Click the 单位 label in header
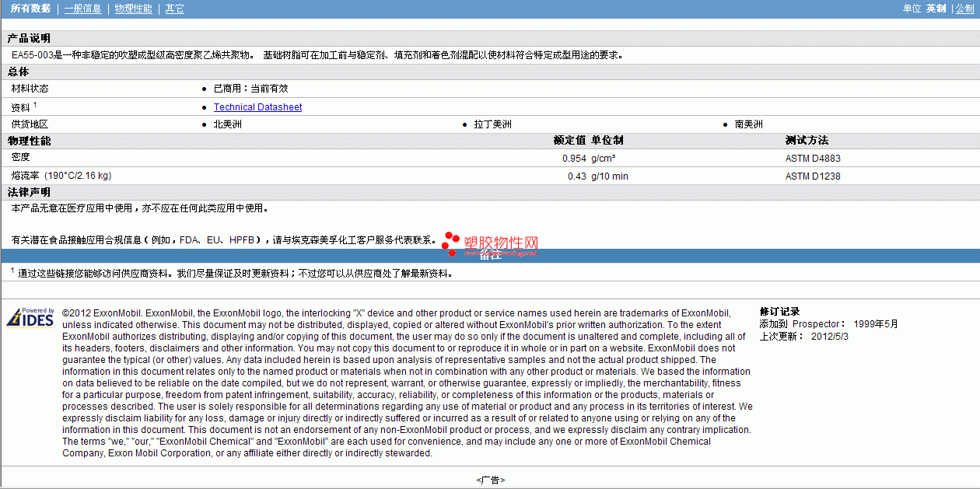Screen dimensions: 980x489 click(x=912, y=9)
